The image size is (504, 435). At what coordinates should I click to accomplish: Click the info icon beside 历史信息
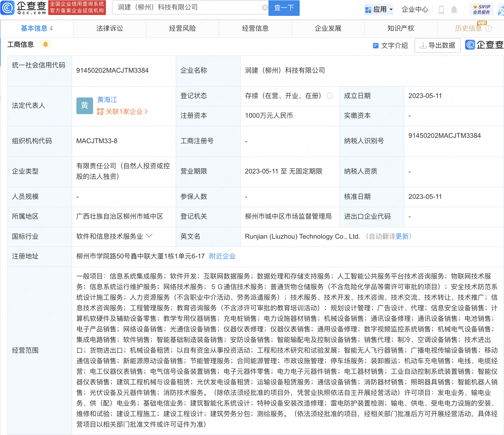[489, 28]
